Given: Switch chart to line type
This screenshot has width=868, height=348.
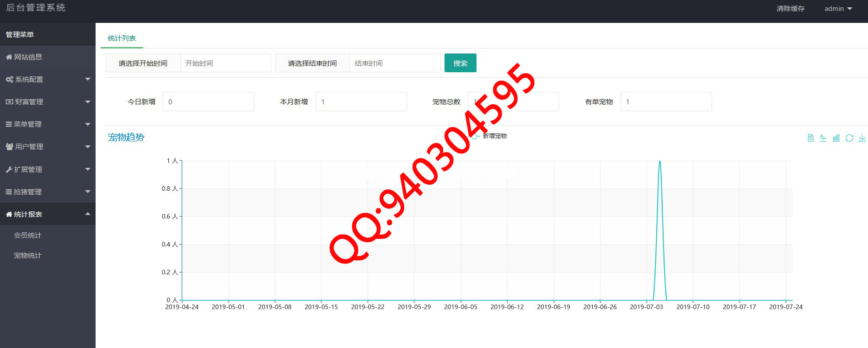Looking at the screenshot, I should click(823, 138).
